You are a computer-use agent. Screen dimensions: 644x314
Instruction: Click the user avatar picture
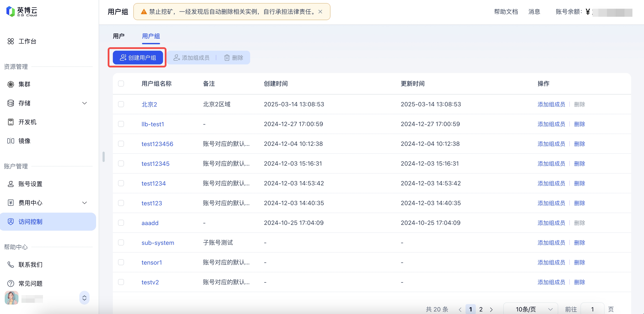coord(12,298)
